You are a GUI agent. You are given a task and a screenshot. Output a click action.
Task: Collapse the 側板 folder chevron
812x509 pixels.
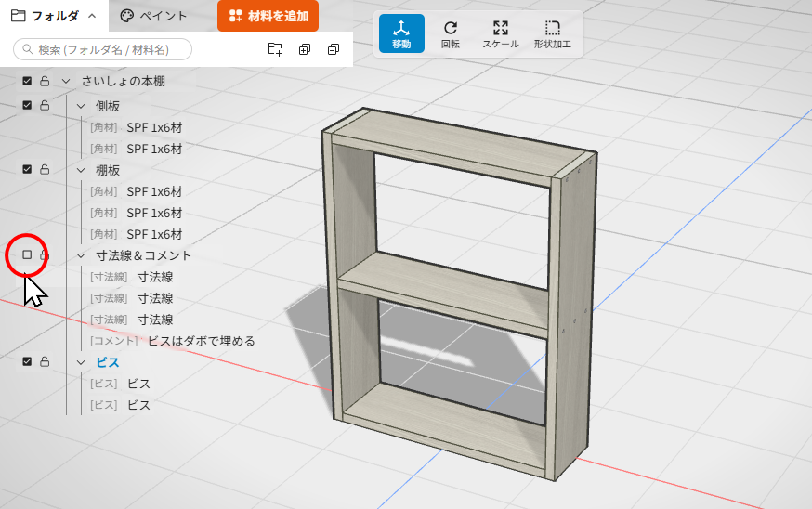click(81, 106)
